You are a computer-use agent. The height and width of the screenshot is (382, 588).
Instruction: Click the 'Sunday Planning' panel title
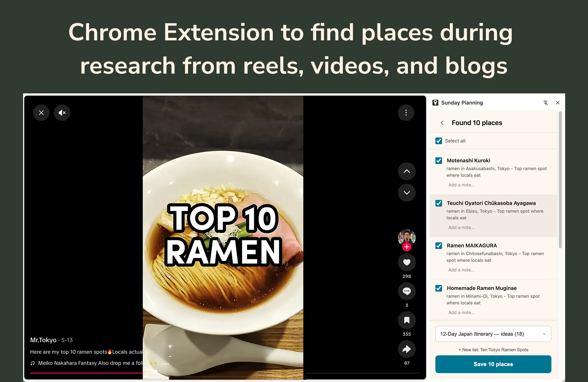tap(462, 103)
